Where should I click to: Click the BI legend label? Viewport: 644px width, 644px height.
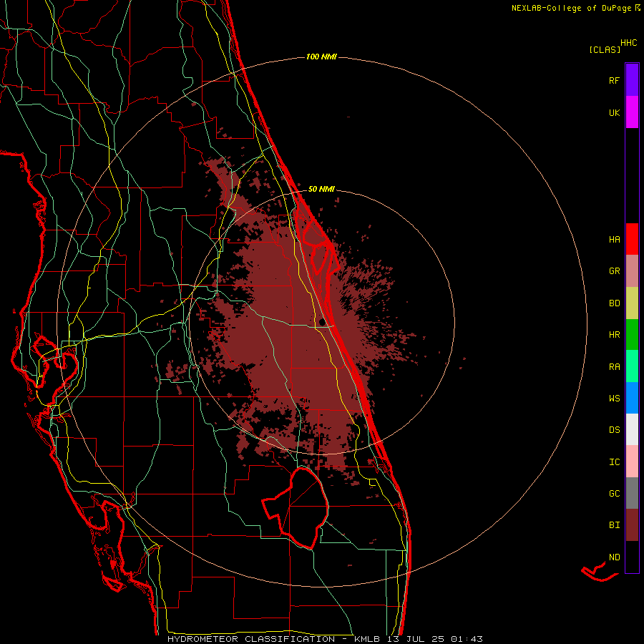point(614,525)
